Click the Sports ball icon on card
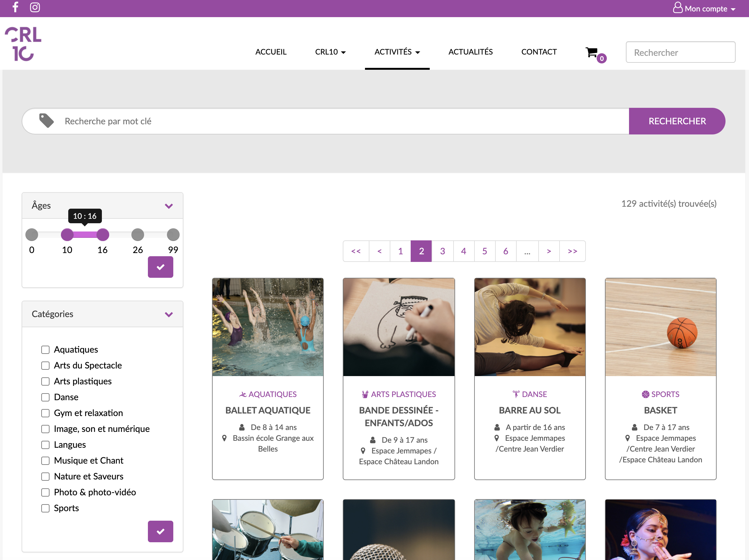Viewport: 749px width, 560px height. pyautogui.click(x=646, y=394)
